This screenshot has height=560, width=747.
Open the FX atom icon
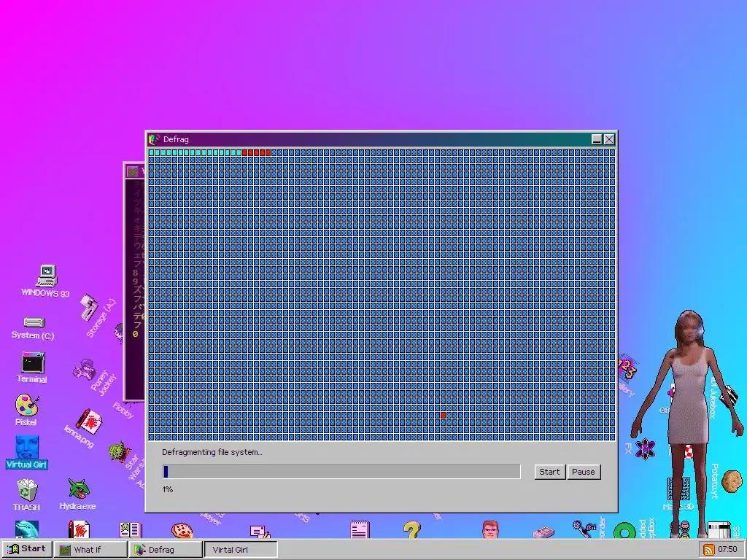point(645,448)
